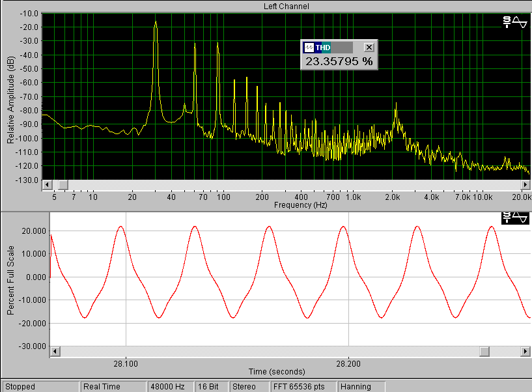Image resolution: width=532 pixels, height=392 pixels.
Task: Click the "Hanning" window status field
Action: [x=361, y=387]
